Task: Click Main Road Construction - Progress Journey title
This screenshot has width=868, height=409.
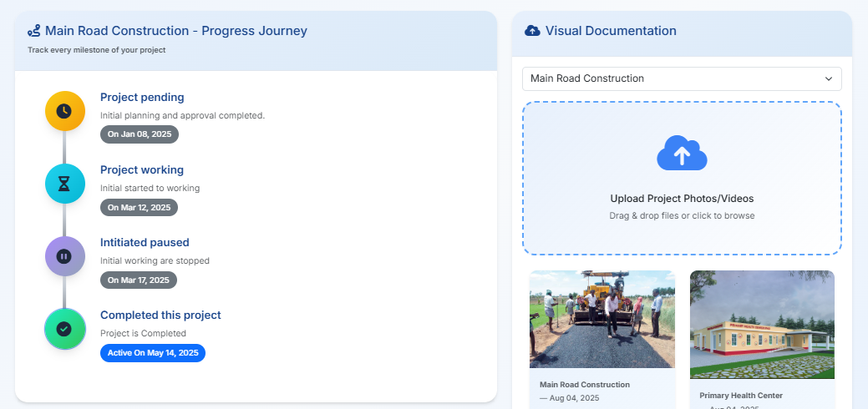Action: [x=176, y=31]
